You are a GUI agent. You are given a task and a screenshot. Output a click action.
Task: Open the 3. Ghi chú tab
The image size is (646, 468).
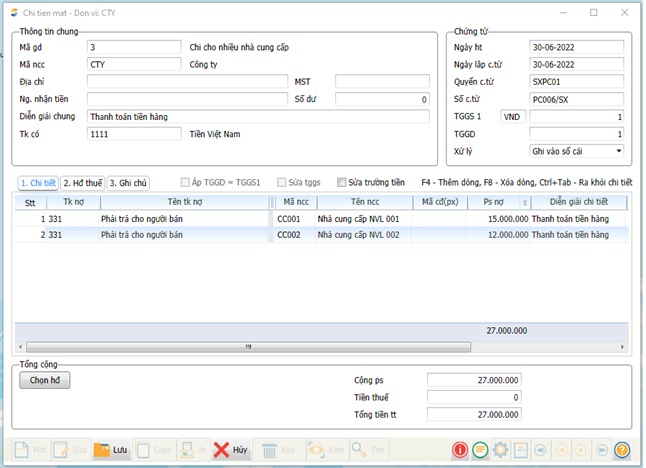[128, 183]
